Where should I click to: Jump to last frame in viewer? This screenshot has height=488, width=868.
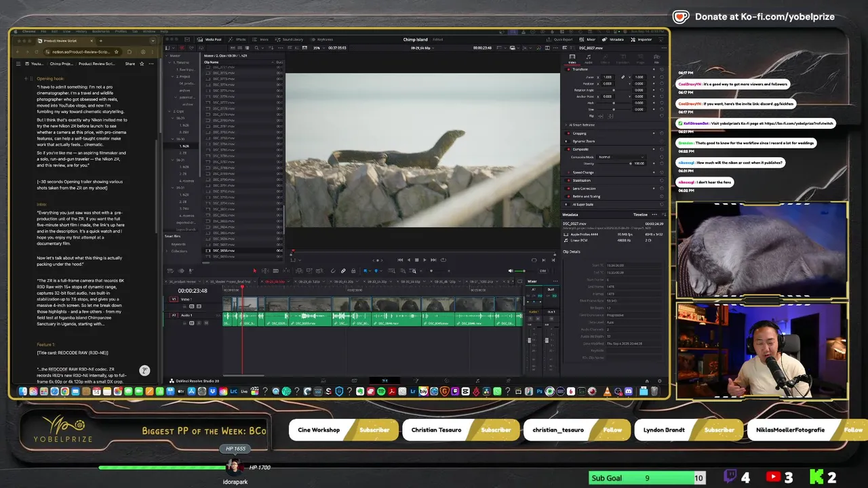(433, 260)
